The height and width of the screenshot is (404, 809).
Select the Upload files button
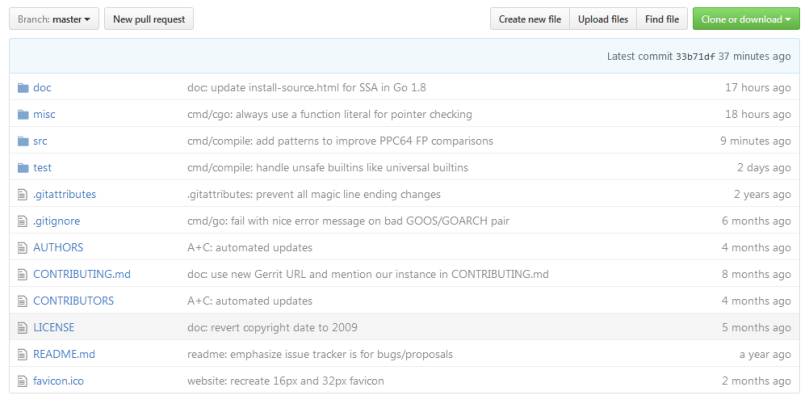coord(603,19)
